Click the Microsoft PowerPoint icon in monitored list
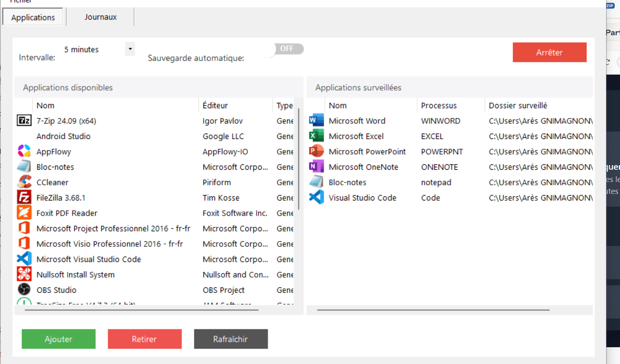 [316, 151]
